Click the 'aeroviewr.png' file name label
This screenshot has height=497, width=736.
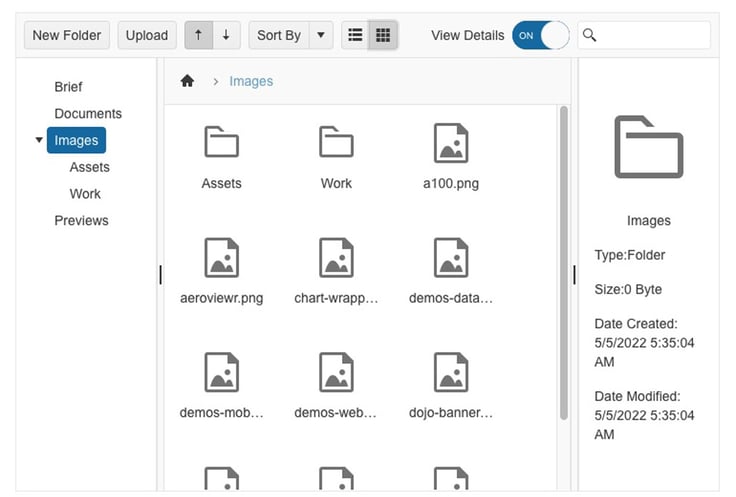pos(222,298)
